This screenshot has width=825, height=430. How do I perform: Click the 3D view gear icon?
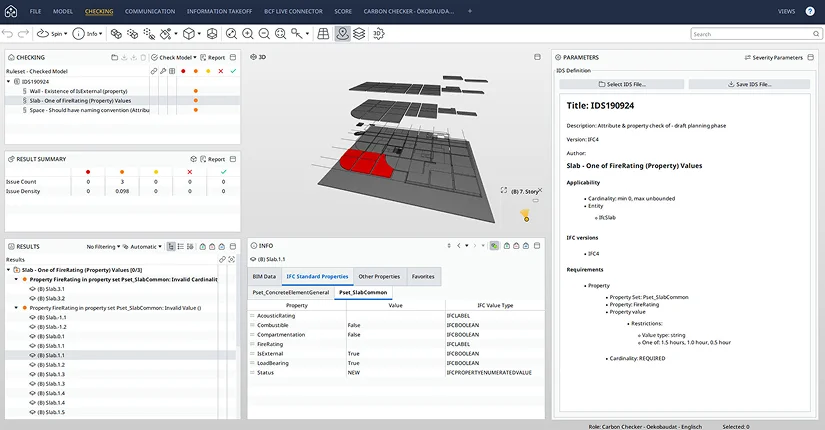click(379, 33)
